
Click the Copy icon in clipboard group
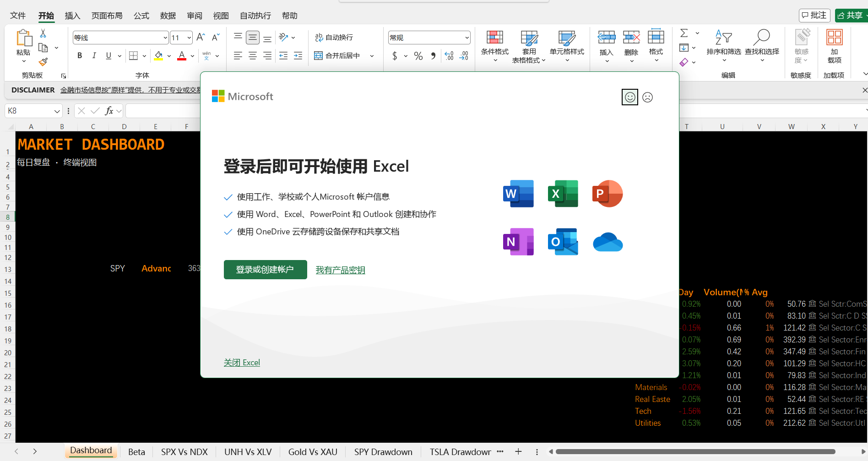click(43, 48)
